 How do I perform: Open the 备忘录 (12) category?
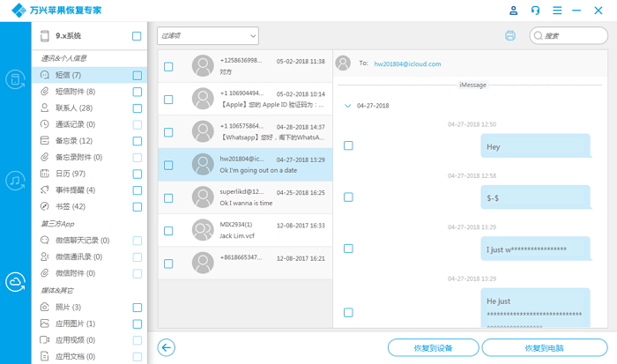pyautogui.click(x=89, y=140)
